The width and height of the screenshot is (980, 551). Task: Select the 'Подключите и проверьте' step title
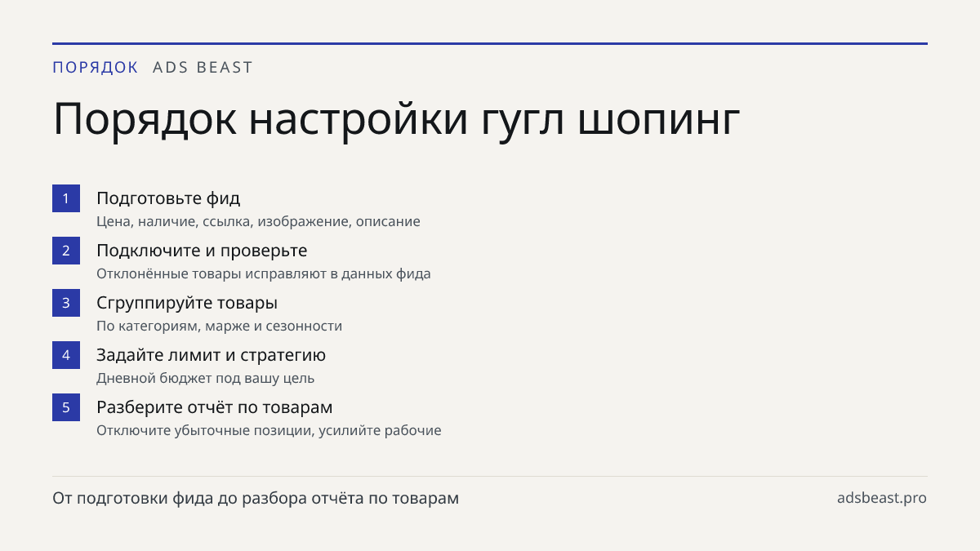pos(202,251)
